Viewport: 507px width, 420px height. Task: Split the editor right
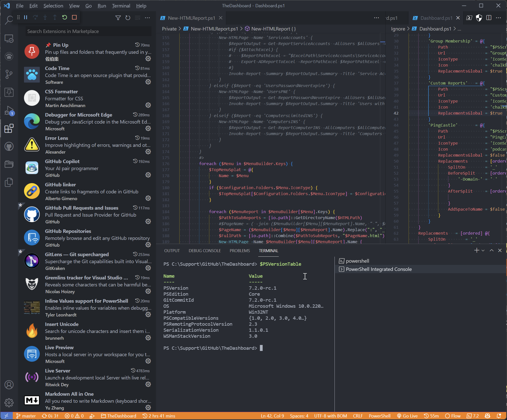[489, 18]
